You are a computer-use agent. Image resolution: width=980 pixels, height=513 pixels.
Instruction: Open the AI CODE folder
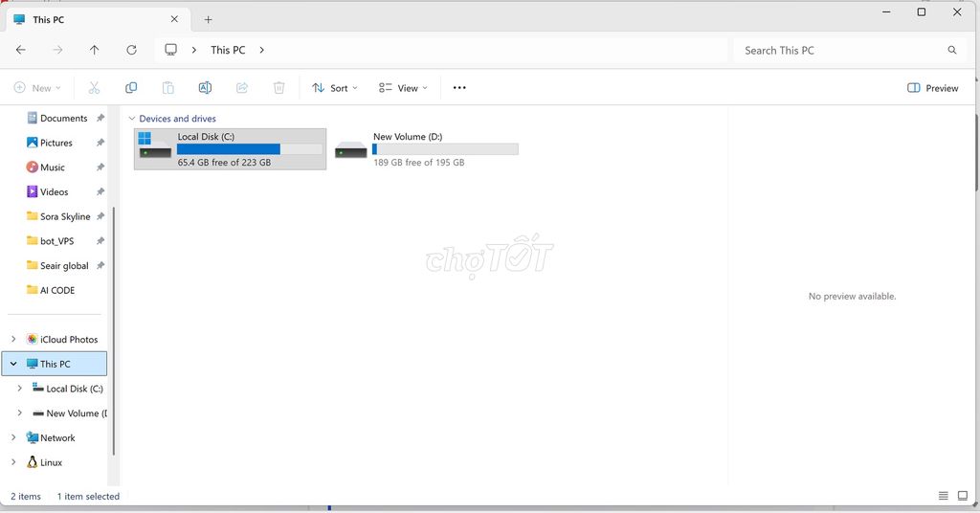(52, 290)
